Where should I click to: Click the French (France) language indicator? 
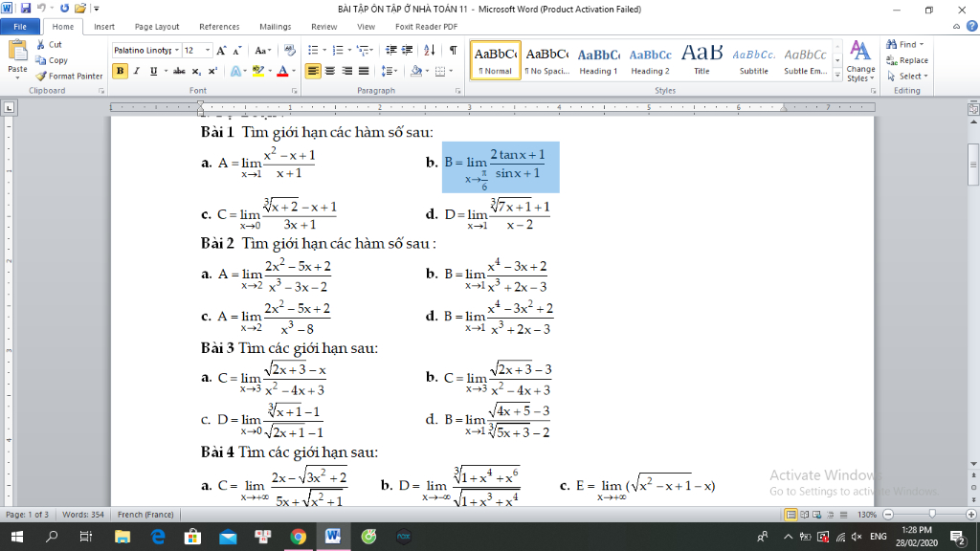click(x=145, y=514)
